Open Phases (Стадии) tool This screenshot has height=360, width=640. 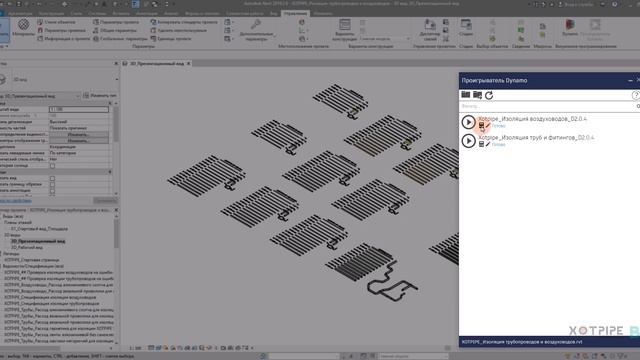tap(466, 28)
